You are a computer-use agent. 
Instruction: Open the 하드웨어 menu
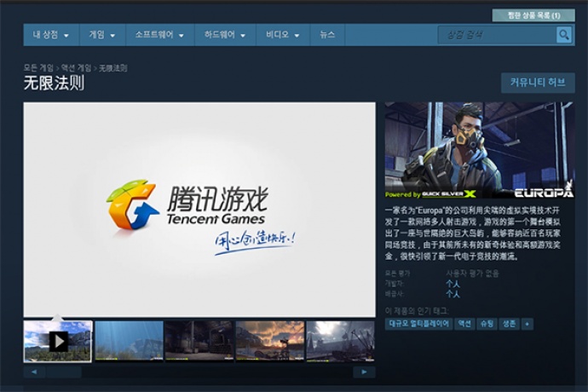224,35
